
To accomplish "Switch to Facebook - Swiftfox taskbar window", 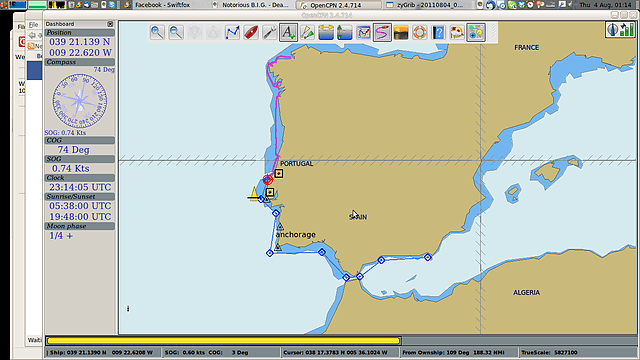I will [162, 5].
